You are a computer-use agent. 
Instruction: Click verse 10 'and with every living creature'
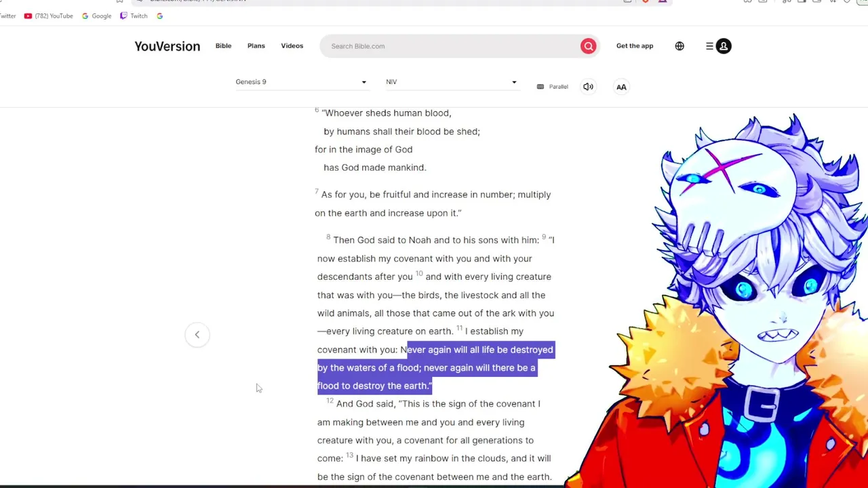pyautogui.click(x=488, y=277)
